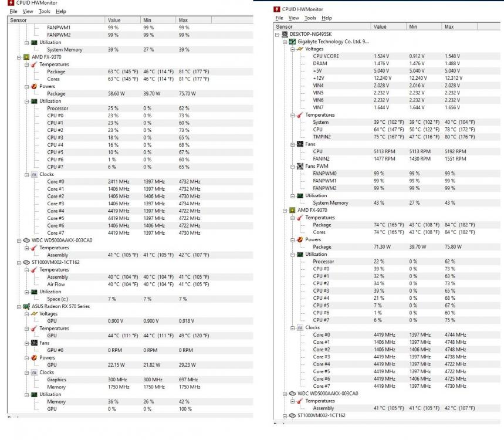Open Tools menu in left HWMonitor window
The height and width of the screenshot is (440, 504).
tap(45, 11)
